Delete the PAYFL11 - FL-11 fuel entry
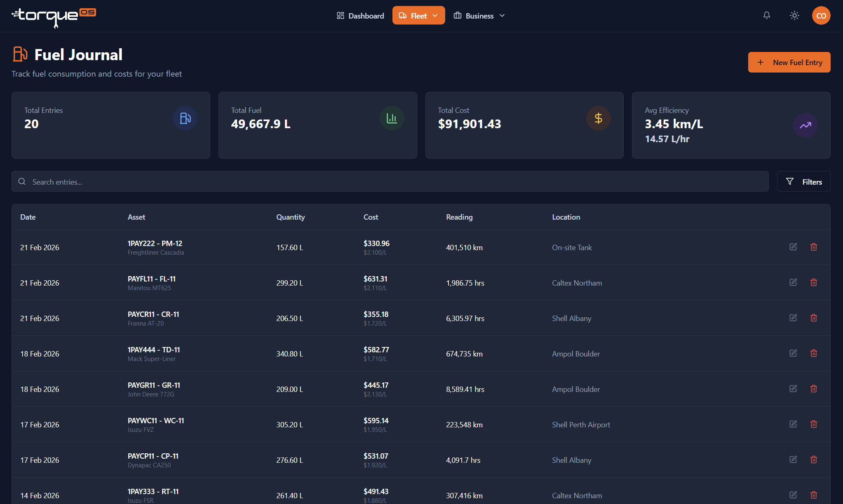The height and width of the screenshot is (504, 843). [814, 282]
